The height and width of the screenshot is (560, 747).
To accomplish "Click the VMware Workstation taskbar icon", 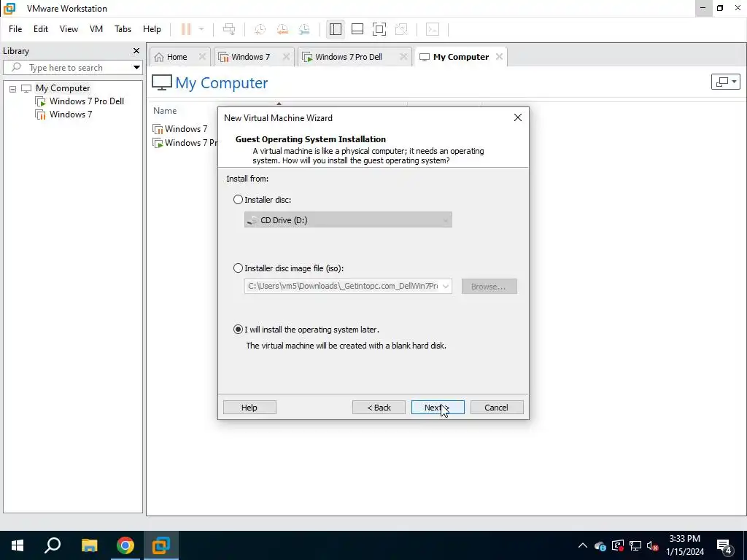I will point(161,545).
